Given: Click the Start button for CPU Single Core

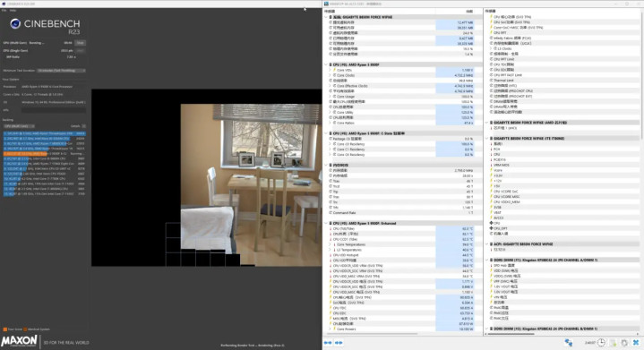Looking at the screenshot, I should 80,50.
